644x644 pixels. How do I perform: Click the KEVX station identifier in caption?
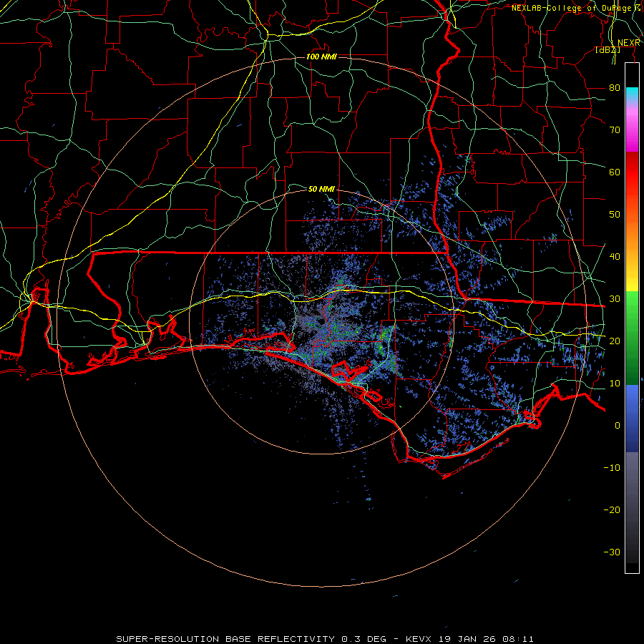[419, 639]
